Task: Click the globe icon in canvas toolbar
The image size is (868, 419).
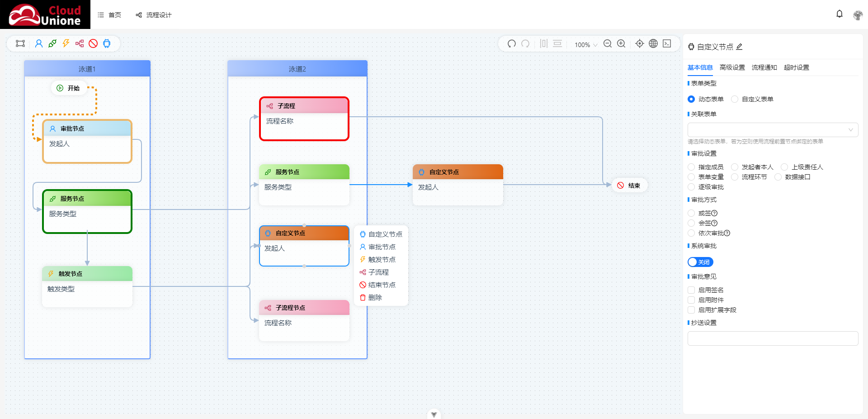Action: click(653, 43)
